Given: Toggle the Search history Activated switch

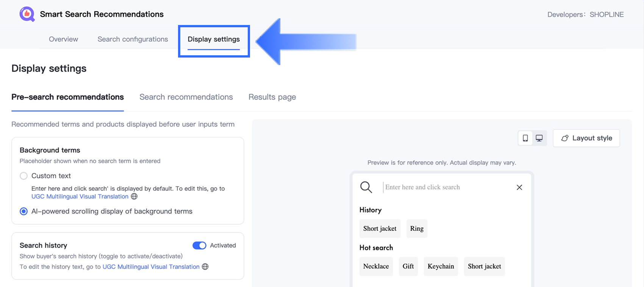Looking at the screenshot, I should pos(199,245).
